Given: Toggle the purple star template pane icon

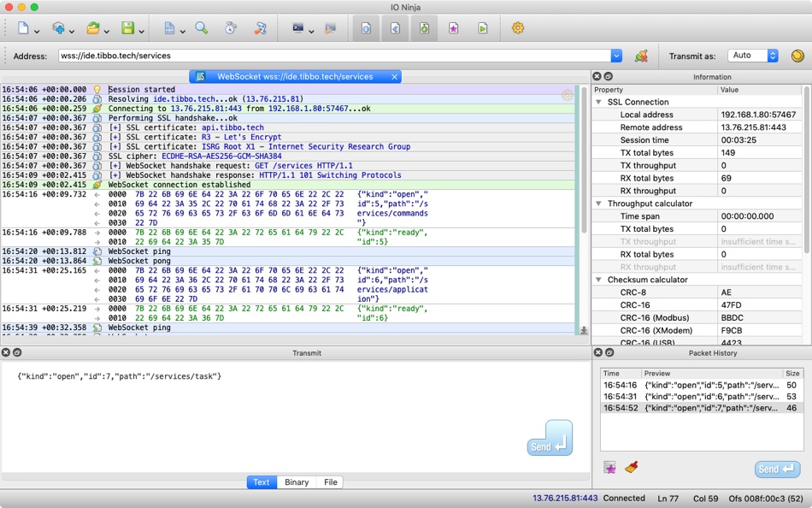Looking at the screenshot, I should (x=453, y=28).
